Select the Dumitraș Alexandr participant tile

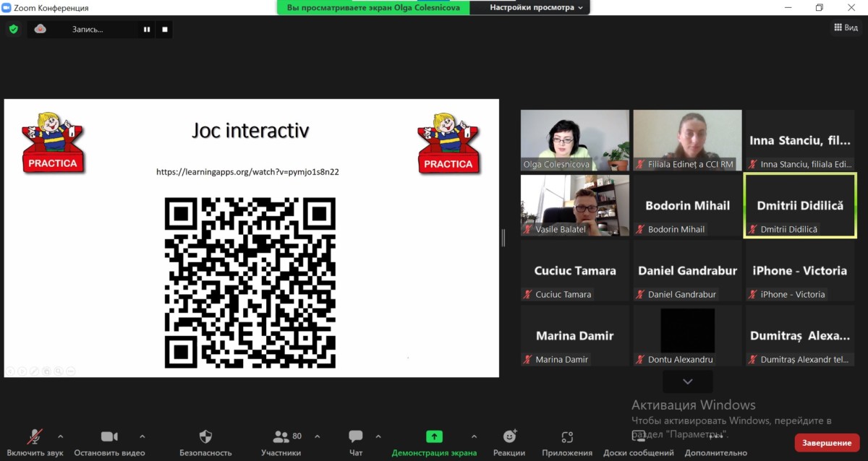tap(799, 335)
